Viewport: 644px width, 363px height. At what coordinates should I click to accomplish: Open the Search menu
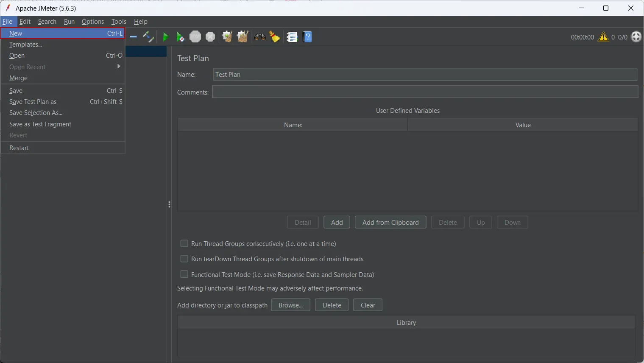tap(47, 22)
